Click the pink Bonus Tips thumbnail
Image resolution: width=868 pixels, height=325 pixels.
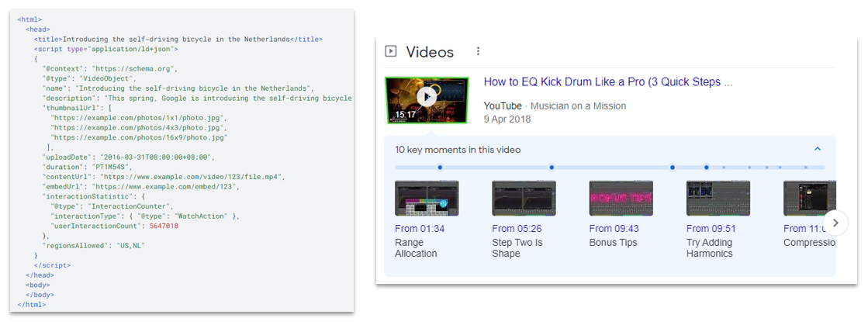click(621, 199)
